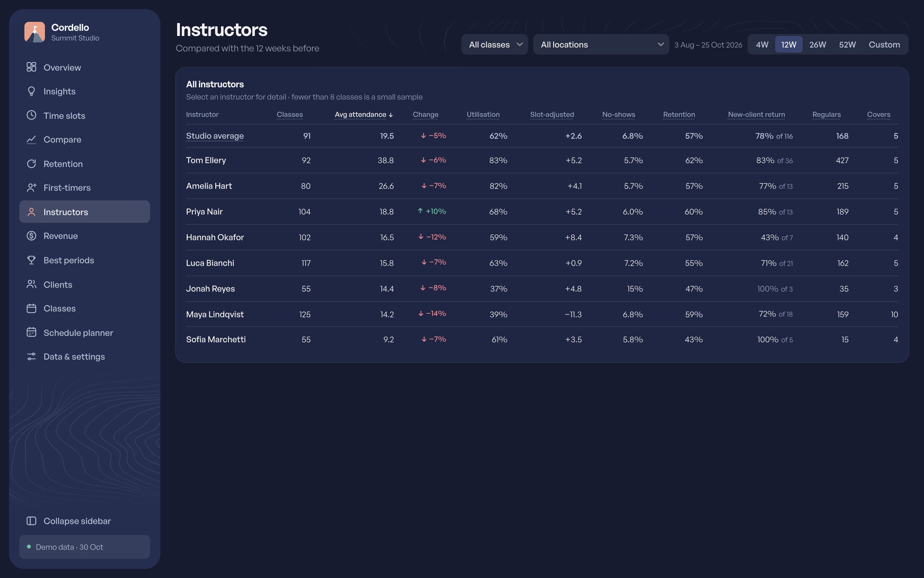Image resolution: width=924 pixels, height=578 pixels.
Task: Sort by the Utilisation column header
Action: tap(483, 114)
